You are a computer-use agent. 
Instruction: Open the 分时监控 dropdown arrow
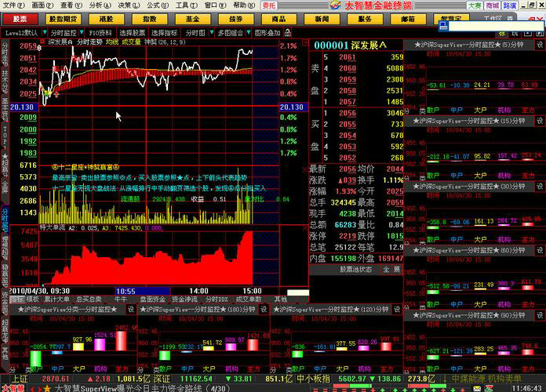(82, 32)
